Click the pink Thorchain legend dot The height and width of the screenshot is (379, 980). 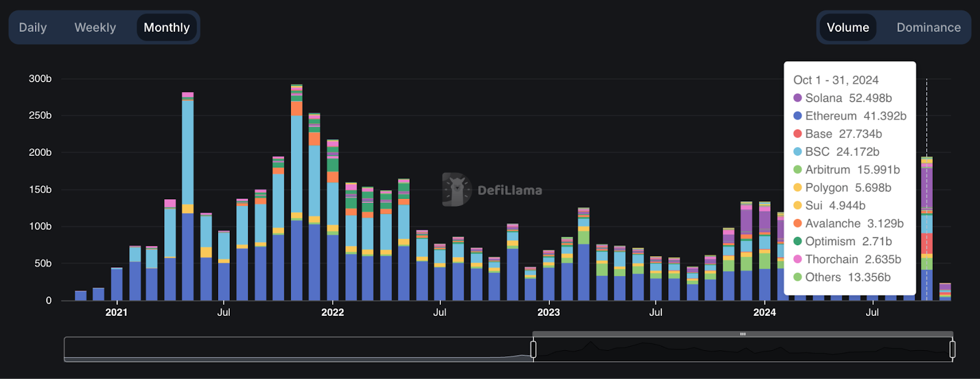(797, 259)
